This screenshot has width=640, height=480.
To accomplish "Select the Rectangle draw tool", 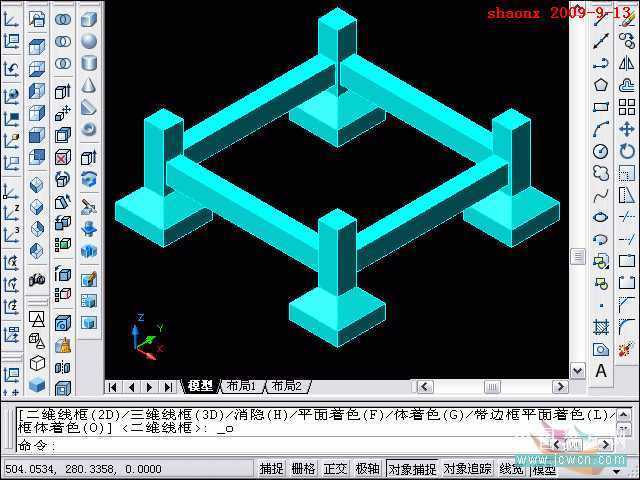I will [600, 107].
